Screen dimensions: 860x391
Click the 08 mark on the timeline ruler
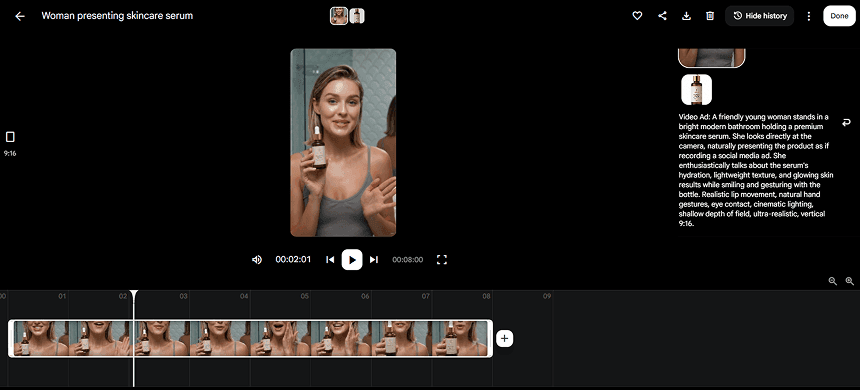tap(486, 296)
